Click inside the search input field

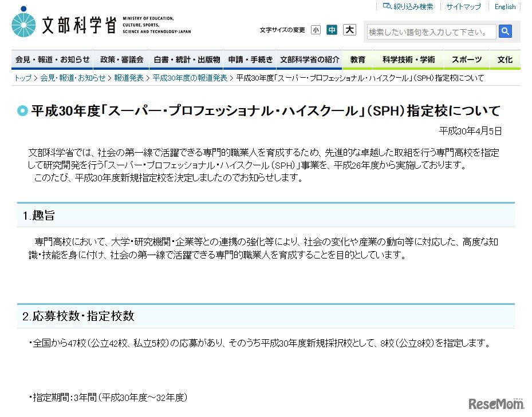coord(432,31)
